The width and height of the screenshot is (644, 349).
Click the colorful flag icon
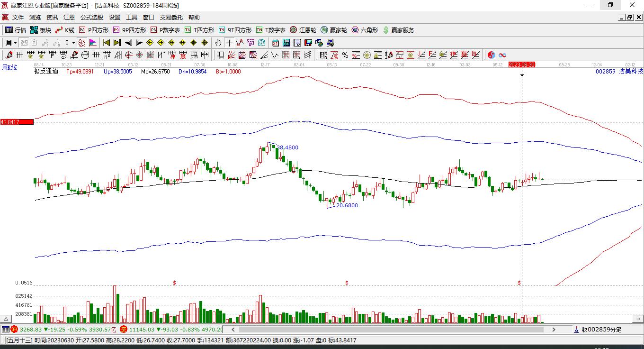pos(92,43)
